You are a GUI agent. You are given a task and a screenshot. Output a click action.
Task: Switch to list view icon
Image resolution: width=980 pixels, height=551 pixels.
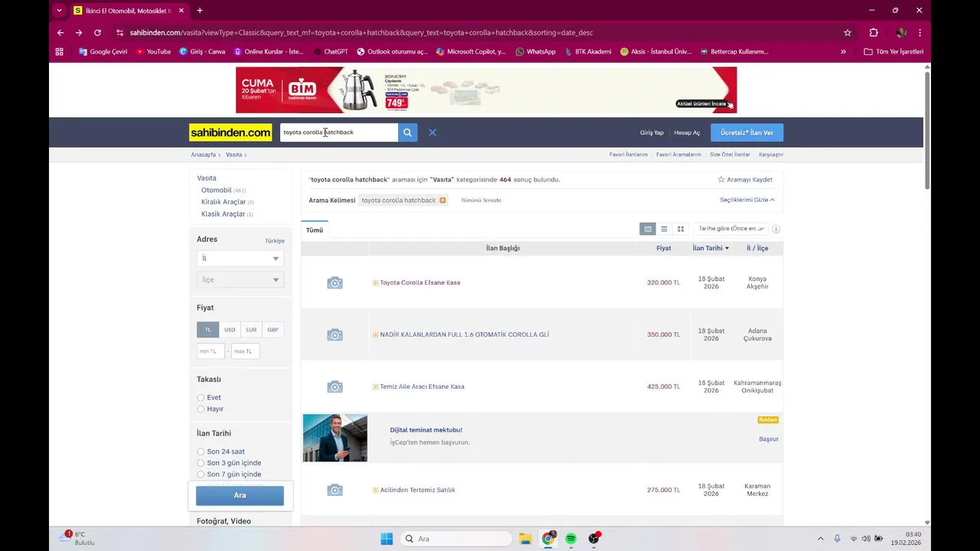coord(664,229)
